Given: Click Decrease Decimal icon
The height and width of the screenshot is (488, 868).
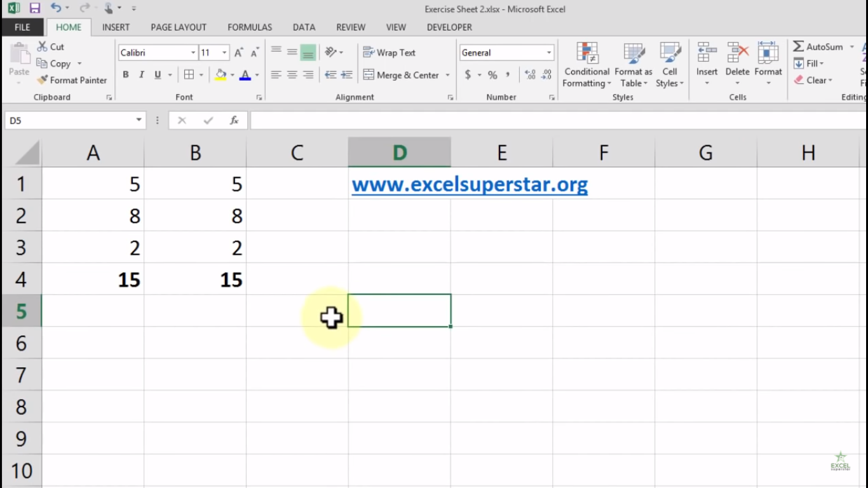Looking at the screenshot, I should [x=547, y=74].
